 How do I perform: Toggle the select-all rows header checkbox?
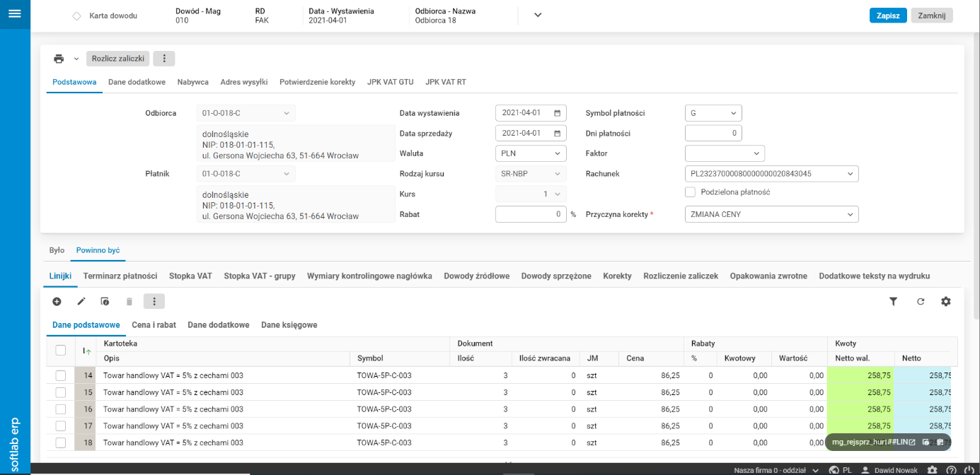point(61,350)
